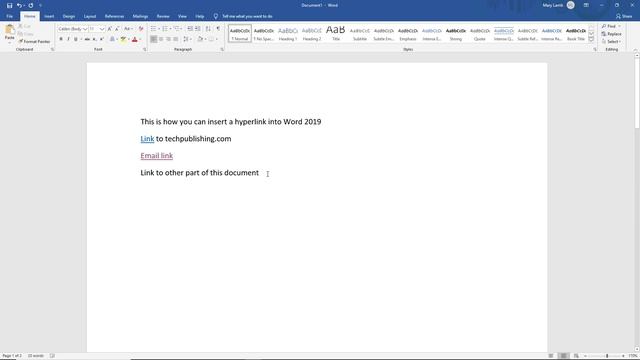Screen dimensions: 640x360
Task: Switch to the Insert tab
Action: [x=49, y=16]
